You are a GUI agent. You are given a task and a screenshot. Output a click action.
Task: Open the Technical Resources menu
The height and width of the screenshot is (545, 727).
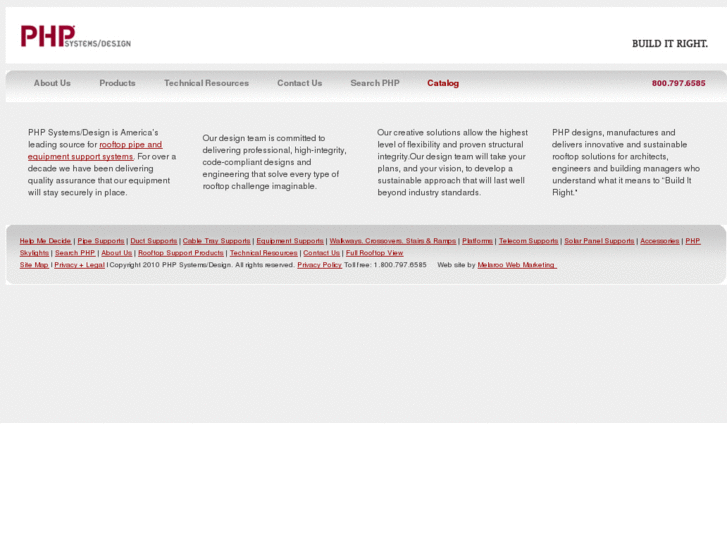pyautogui.click(x=206, y=83)
